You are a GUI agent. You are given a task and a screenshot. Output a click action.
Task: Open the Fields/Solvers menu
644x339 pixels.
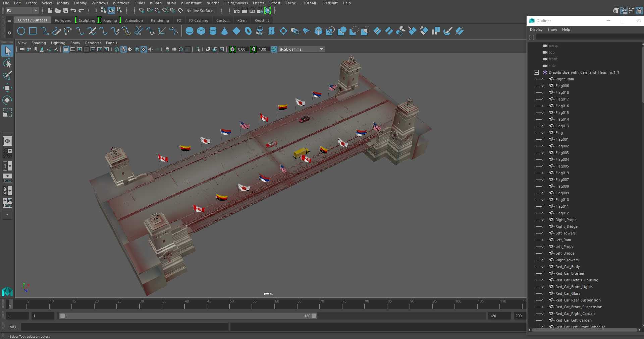[236, 3]
